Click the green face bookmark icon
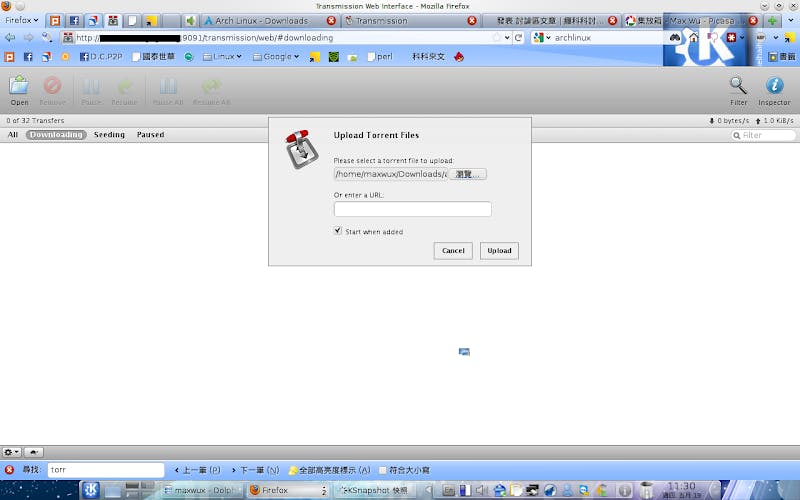Image resolution: width=800 pixels, height=500 pixels. 334,57
